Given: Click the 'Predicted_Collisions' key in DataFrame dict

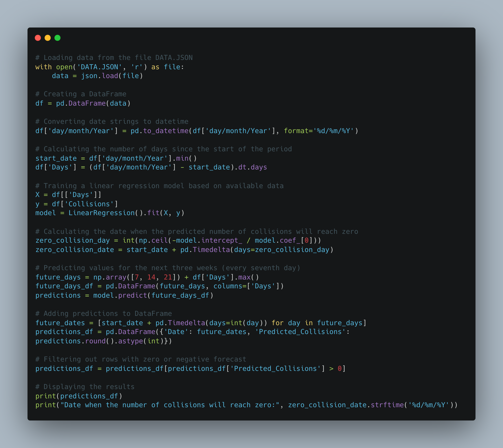Looking at the screenshot, I should tap(300, 332).
